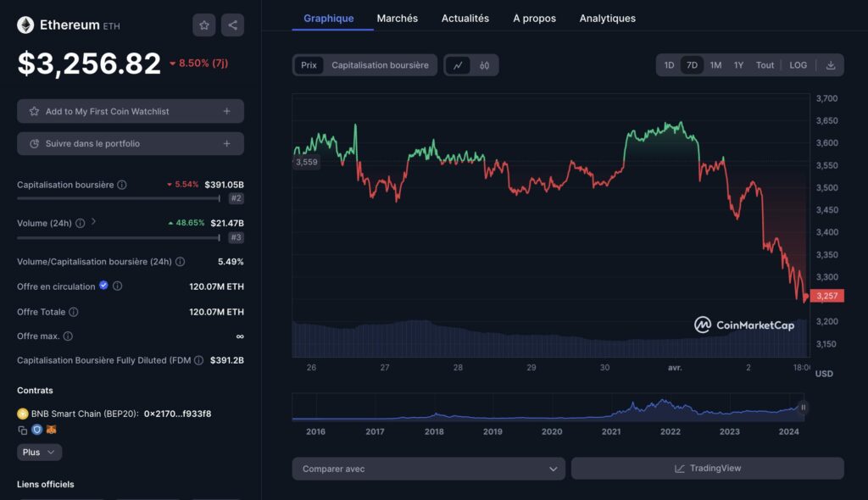
Task: Click the 3,559 opening price label
Action: pyautogui.click(x=306, y=162)
